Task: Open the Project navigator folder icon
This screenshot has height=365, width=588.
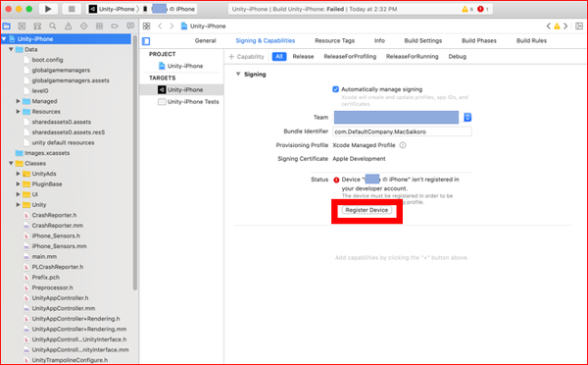Action: 7,26
